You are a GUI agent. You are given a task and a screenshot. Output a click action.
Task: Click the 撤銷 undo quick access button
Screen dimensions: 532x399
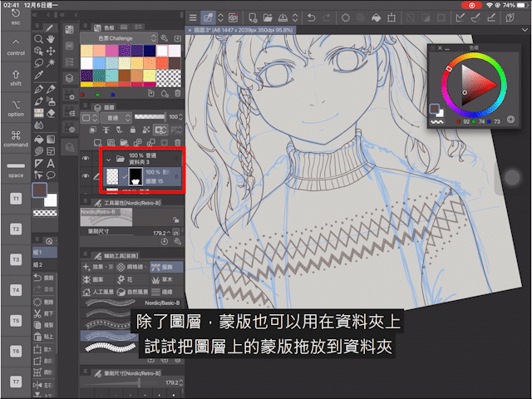(x=44, y=278)
